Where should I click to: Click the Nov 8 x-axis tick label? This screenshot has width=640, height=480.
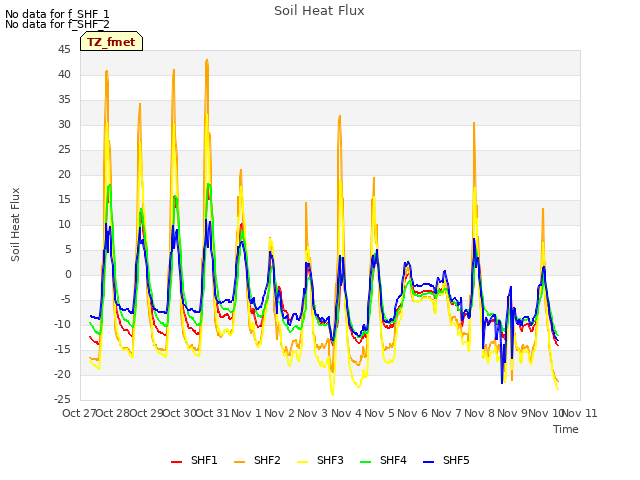(479, 413)
